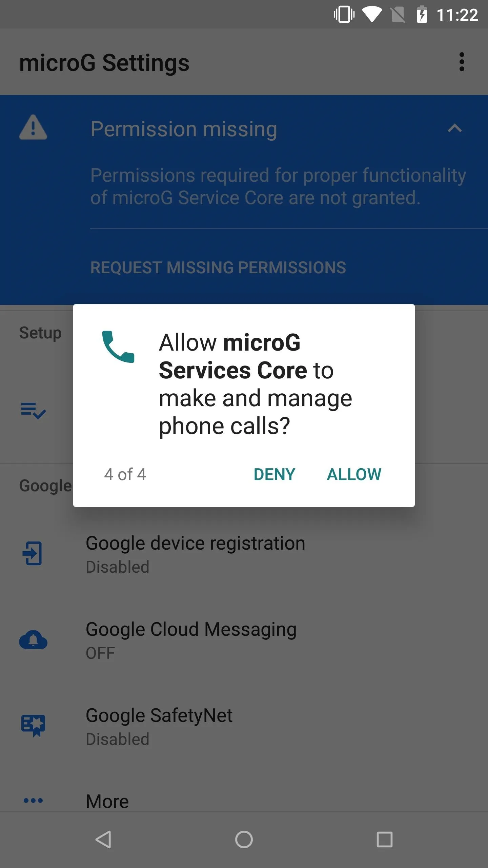Screen dimensions: 488x868
Task: Collapse the Permission missing card chevron
Action: coord(455,128)
